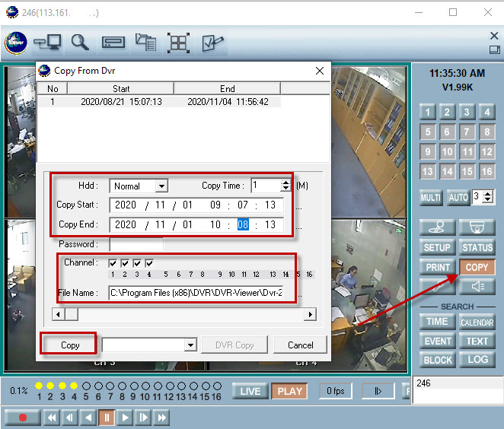Decrease the AUTO interval spinner value

tap(488, 199)
